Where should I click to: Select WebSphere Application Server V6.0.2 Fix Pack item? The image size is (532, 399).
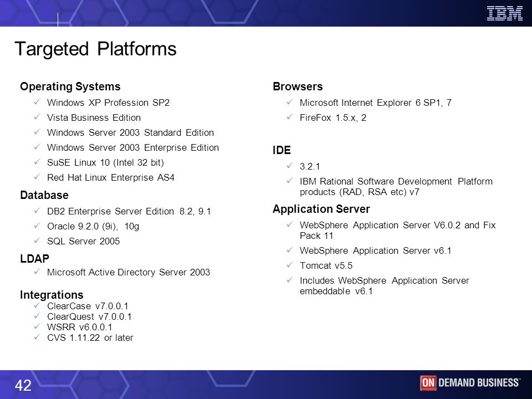click(398, 231)
